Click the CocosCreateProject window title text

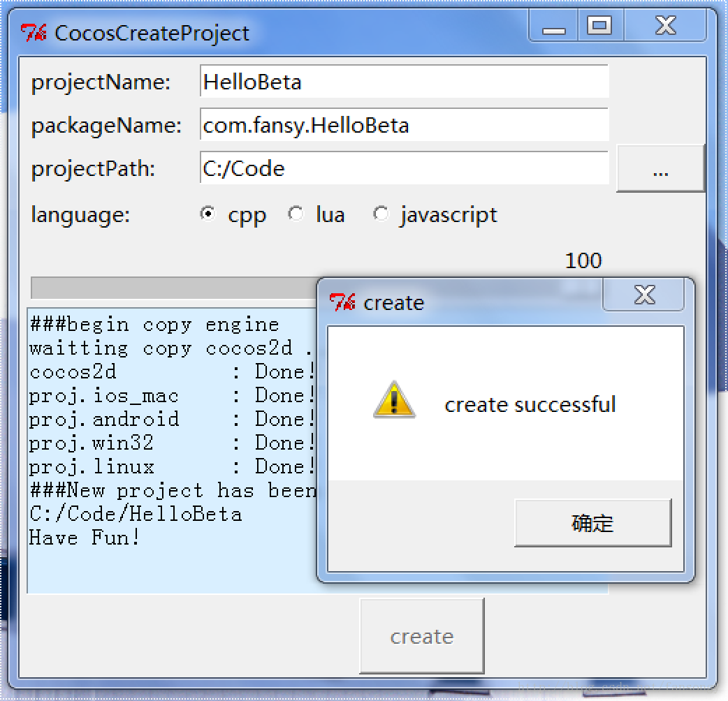[x=152, y=33]
